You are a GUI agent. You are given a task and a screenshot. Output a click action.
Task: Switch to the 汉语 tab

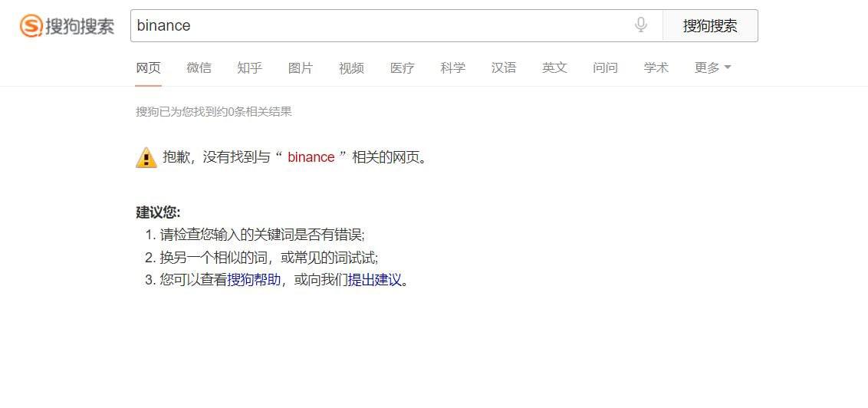[504, 68]
